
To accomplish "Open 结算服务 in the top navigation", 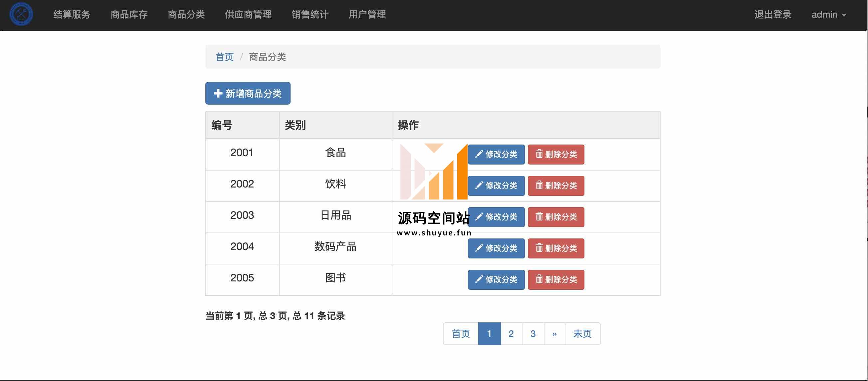I will (72, 15).
